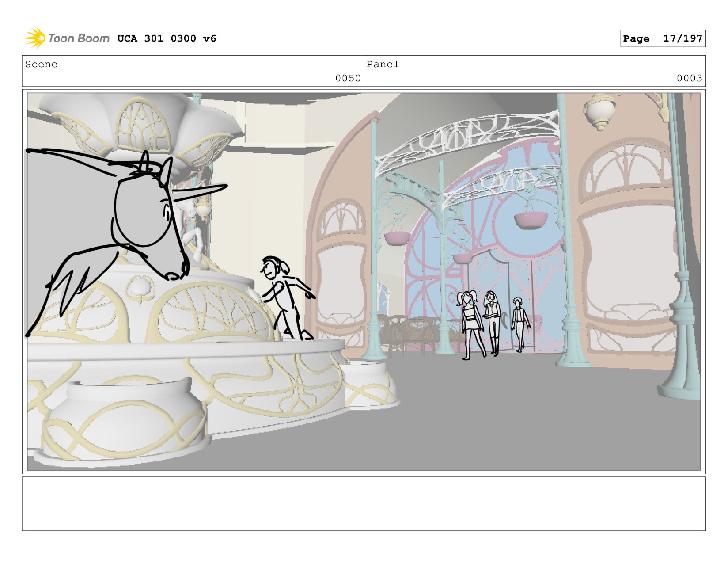Click the "Scene" header label
This screenshot has height=564, width=728.
click(x=41, y=64)
